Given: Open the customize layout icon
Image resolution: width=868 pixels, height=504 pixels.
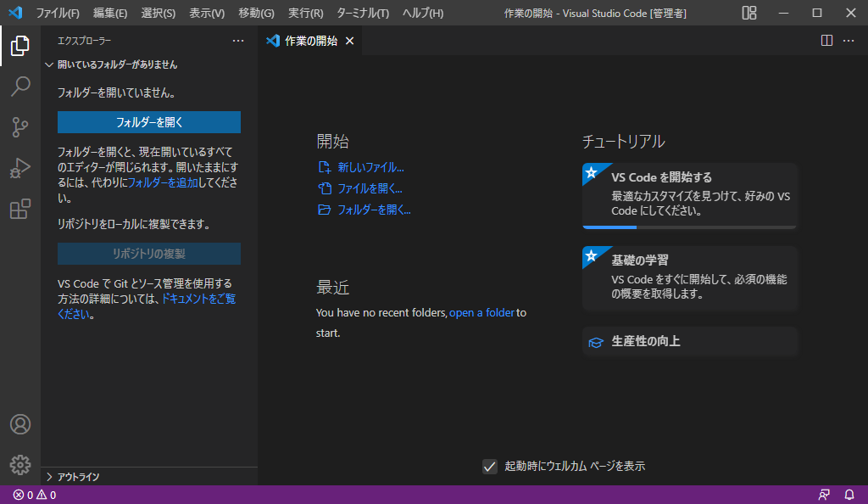Looking at the screenshot, I should coord(749,13).
